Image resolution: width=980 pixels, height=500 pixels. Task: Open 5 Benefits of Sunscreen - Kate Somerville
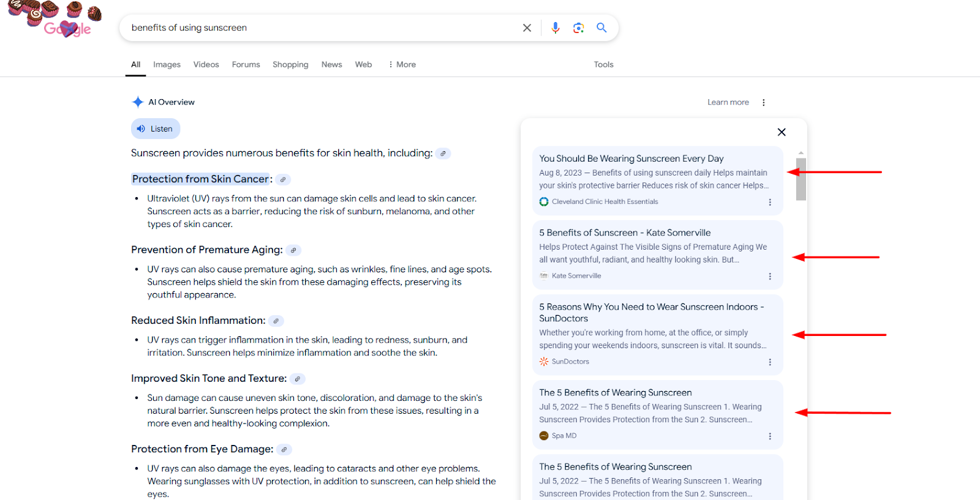625,233
